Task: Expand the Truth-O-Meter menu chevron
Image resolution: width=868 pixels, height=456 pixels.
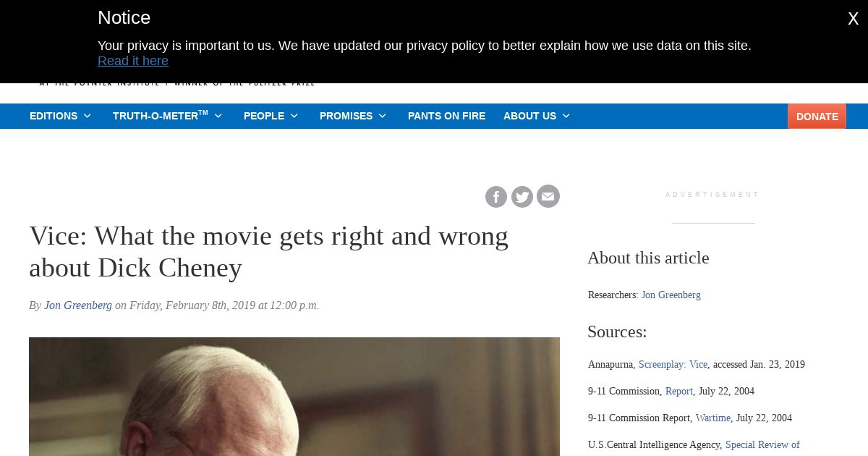Action: point(218,116)
